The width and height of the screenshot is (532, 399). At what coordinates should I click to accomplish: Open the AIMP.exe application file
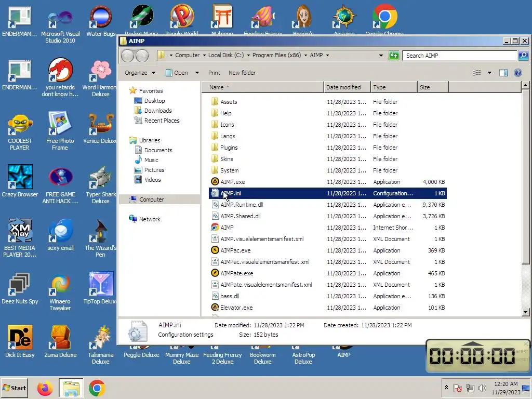pyautogui.click(x=232, y=182)
